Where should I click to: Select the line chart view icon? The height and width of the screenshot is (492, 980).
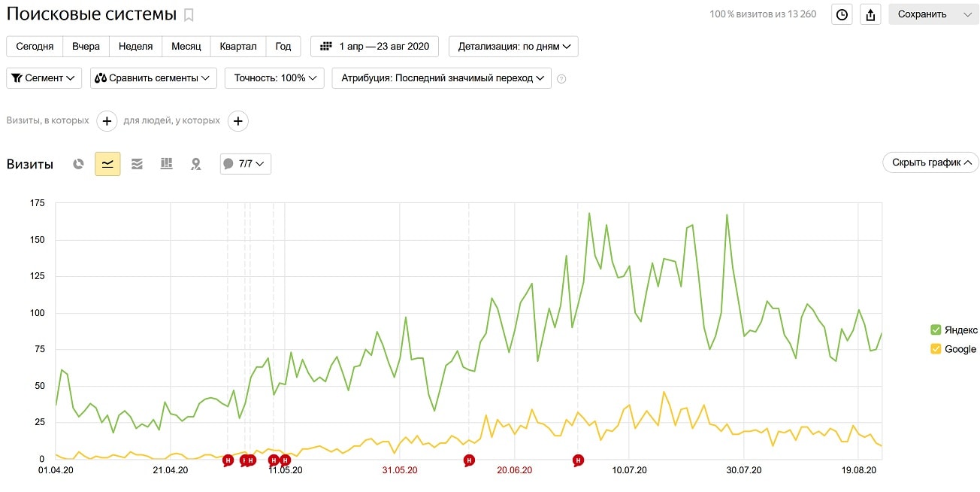(107, 164)
